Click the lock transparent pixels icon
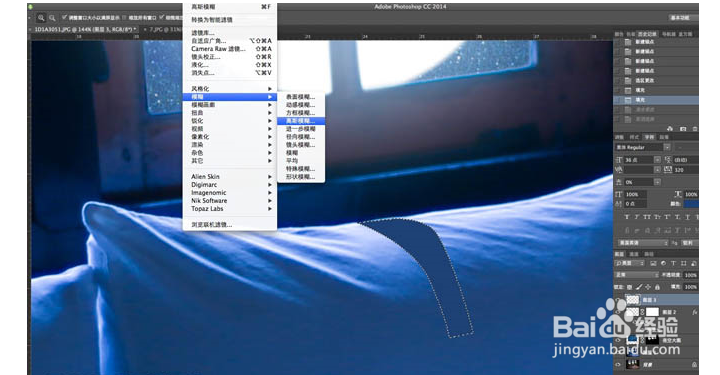This screenshot has width=720, height=375. point(630,287)
